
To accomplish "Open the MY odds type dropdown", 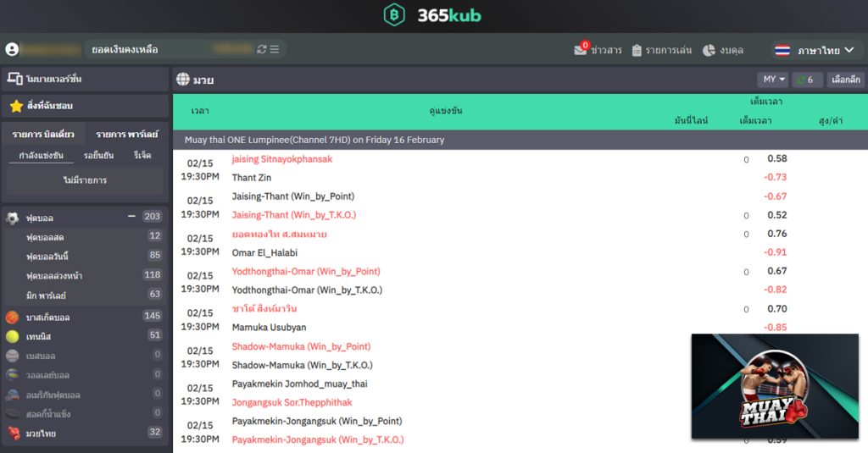I will 773,80.
